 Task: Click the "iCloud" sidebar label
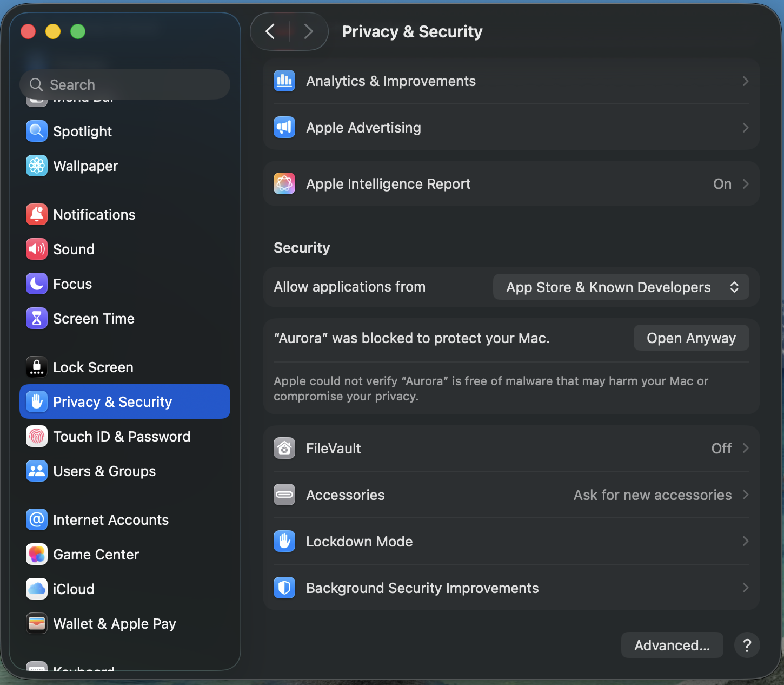(74, 589)
